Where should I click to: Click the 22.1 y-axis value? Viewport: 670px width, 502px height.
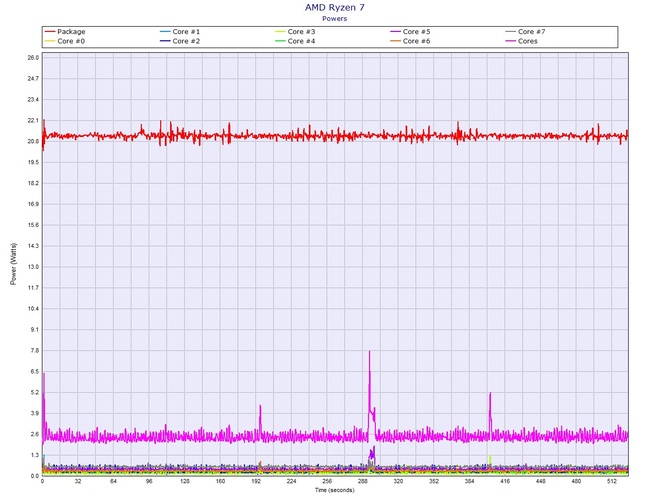click(33, 120)
